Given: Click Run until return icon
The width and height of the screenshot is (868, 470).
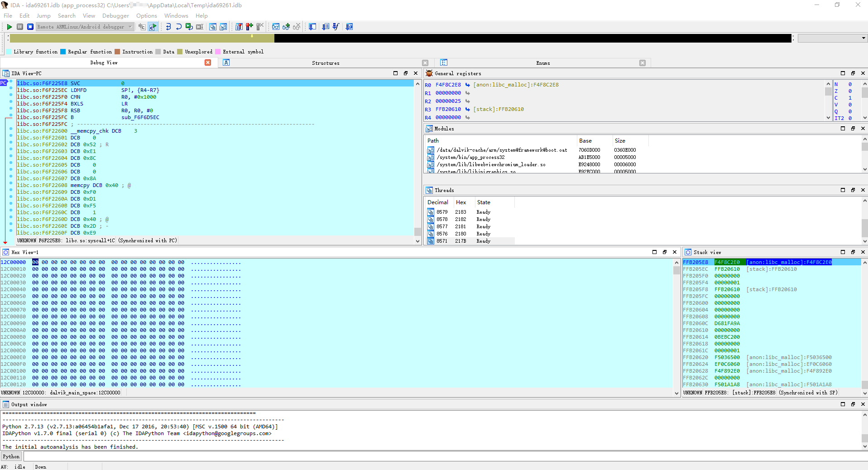Looking at the screenshot, I should (189, 27).
